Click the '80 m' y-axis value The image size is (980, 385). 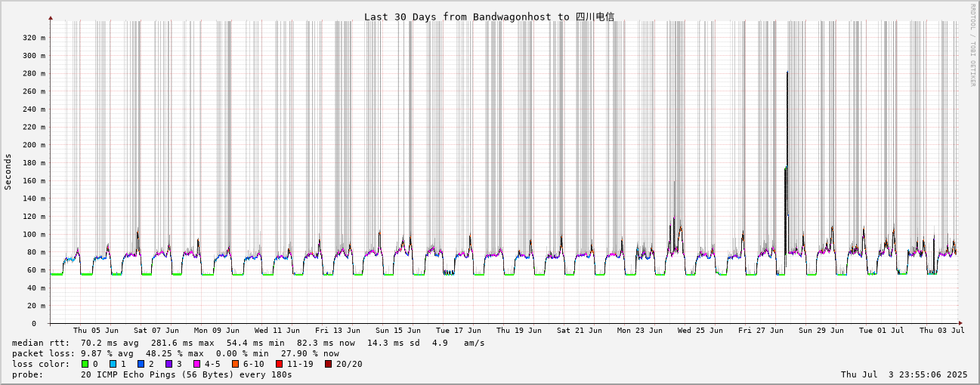(36, 252)
